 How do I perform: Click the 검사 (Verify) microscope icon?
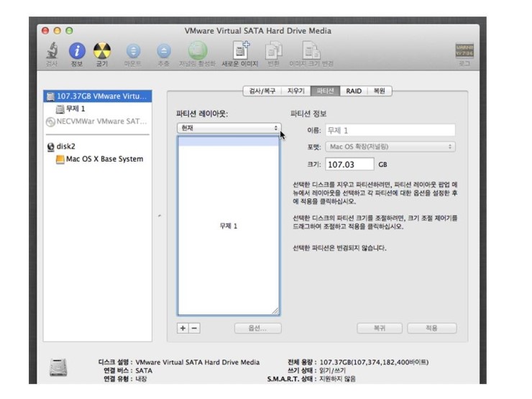pos(52,51)
